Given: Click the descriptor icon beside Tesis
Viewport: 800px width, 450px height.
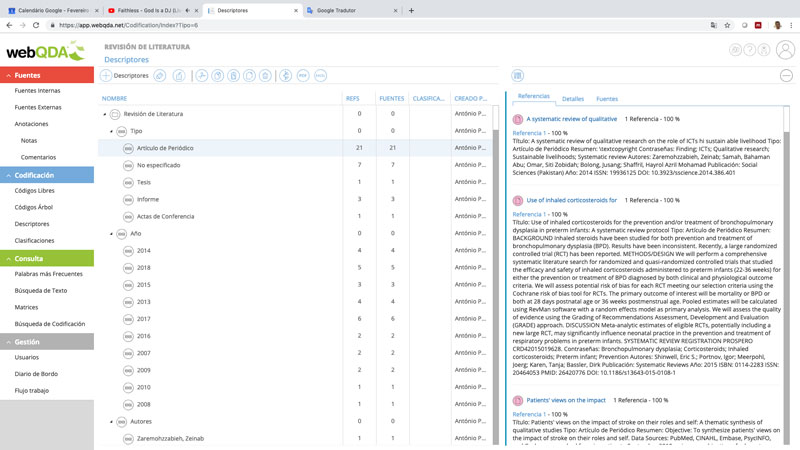Looking at the screenshot, I should (x=128, y=182).
